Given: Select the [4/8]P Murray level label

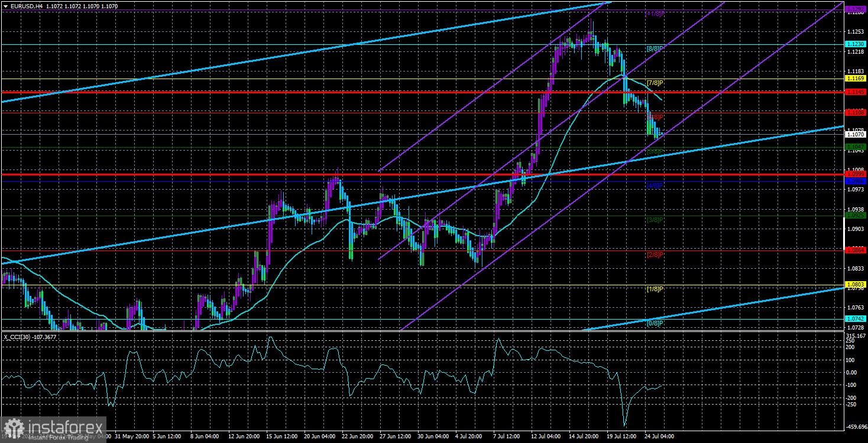Looking at the screenshot, I should pos(654,185).
